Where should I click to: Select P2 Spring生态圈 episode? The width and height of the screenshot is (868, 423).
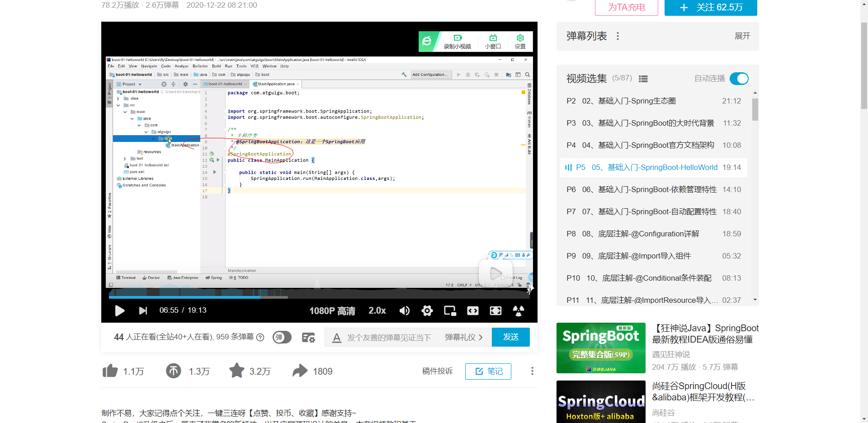click(x=654, y=101)
